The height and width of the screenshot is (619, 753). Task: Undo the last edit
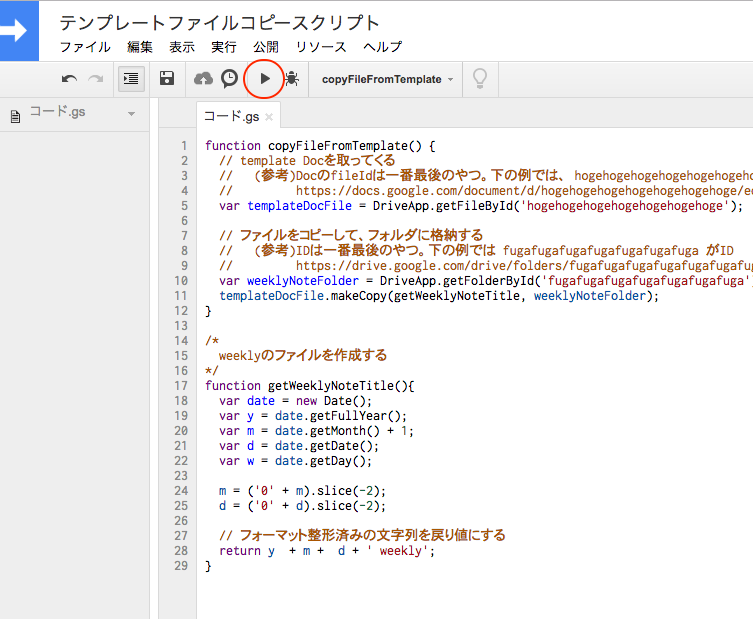(69, 79)
